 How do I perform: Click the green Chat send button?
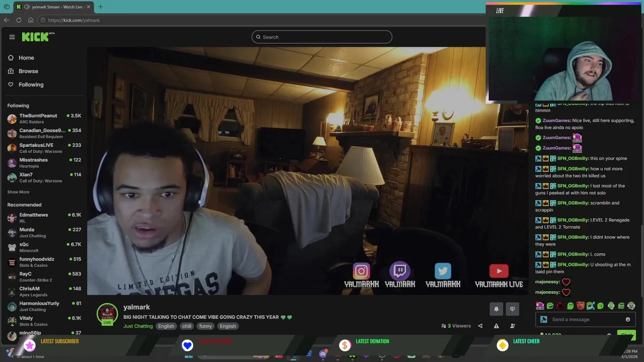coord(626,335)
